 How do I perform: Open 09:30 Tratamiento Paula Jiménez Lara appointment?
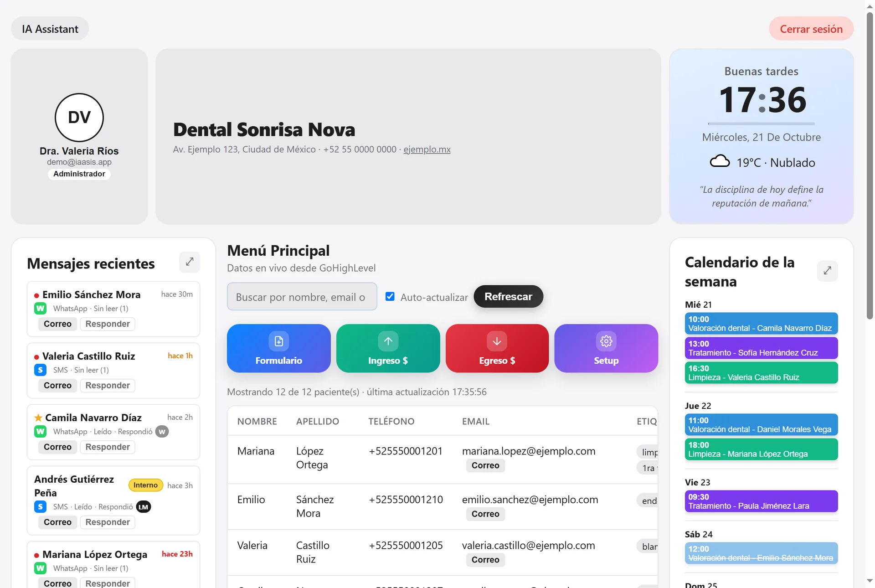[x=761, y=501]
